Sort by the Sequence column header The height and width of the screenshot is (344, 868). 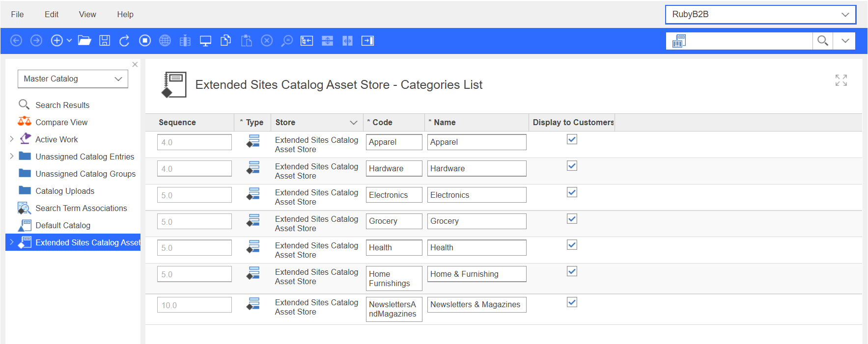[177, 122]
